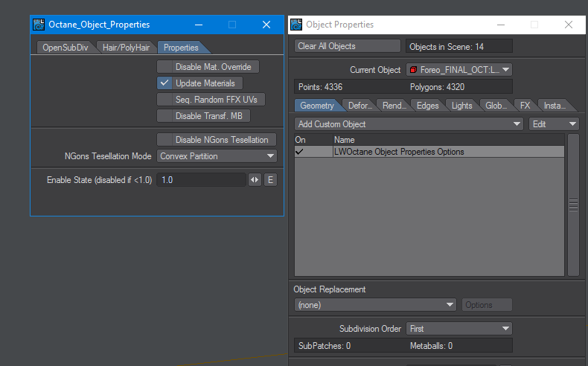The image size is (588, 366).
Task: Switch to the Render tab
Action: 394,106
